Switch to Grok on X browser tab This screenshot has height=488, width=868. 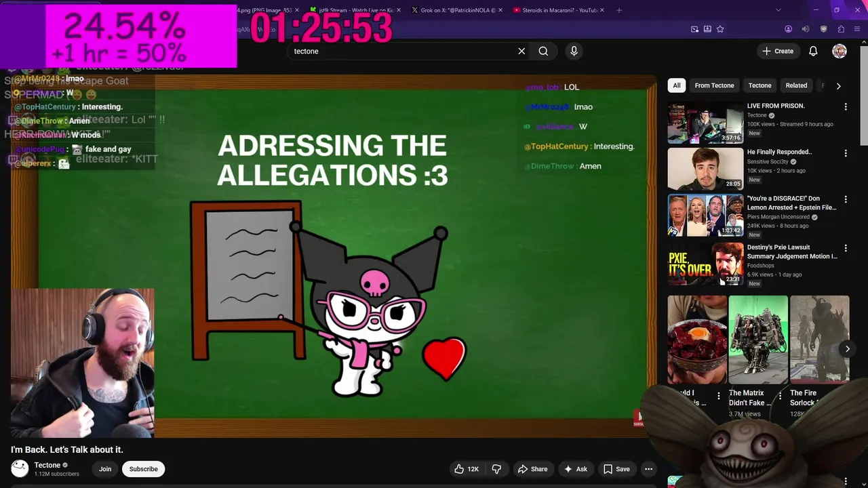pos(458,10)
